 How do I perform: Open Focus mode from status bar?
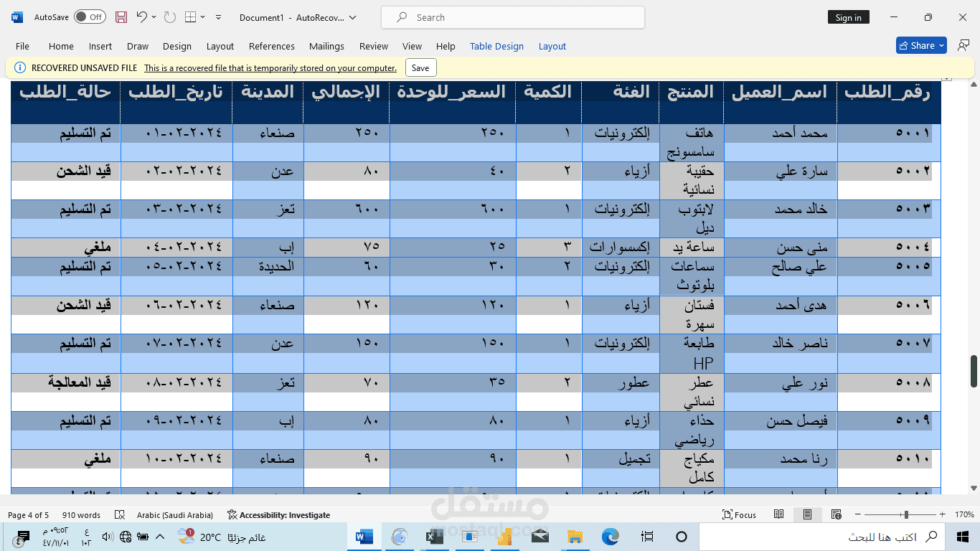click(740, 514)
